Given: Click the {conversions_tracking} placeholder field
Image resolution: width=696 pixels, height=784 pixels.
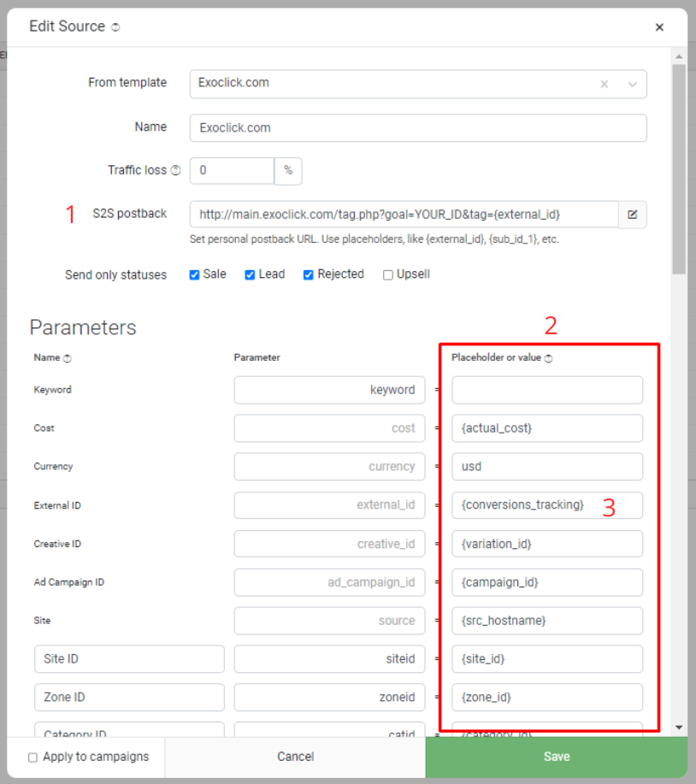Looking at the screenshot, I should coord(547,505).
